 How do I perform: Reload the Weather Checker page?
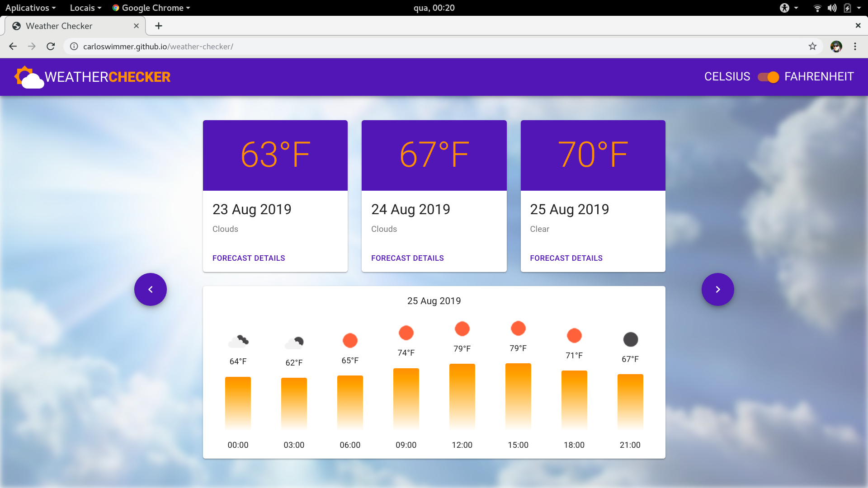[x=51, y=47]
